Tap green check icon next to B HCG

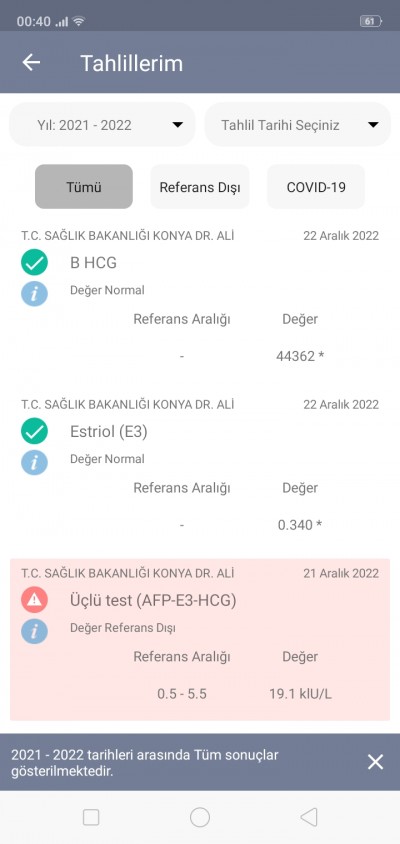34,263
